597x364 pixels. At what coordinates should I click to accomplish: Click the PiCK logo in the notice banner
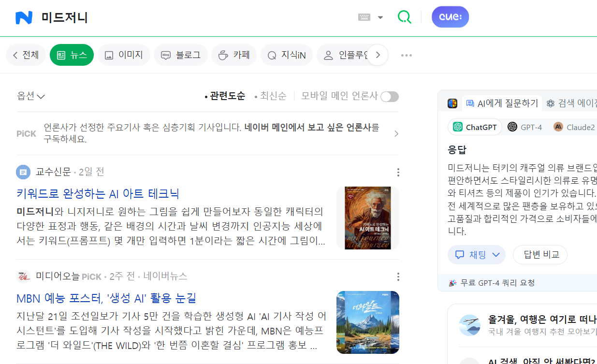(26, 133)
